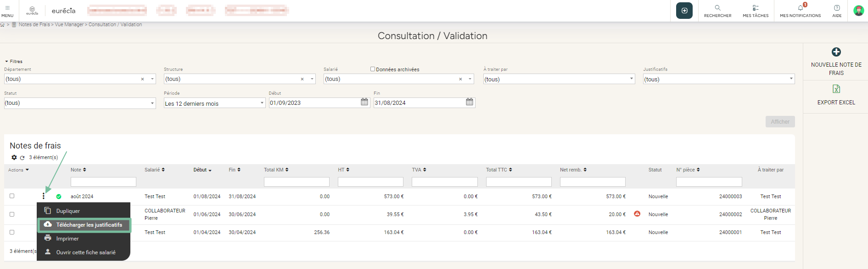Check the août 2024 row checkbox
This screenshot has height=269, width=868.
tap(12, 196)
